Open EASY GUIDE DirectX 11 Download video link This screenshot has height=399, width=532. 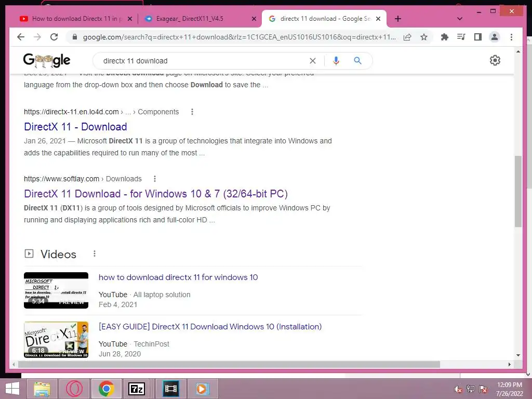point(210,326)
